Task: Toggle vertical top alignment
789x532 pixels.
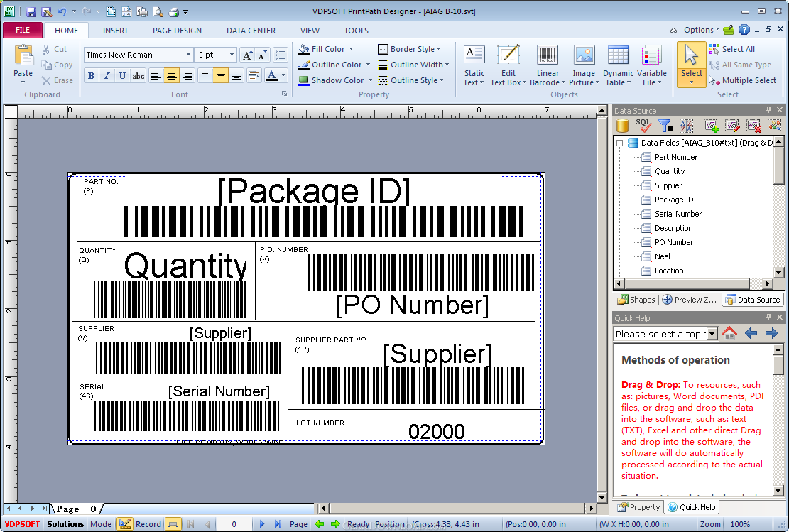Action: pyautogui.click(x=205, y=76)
